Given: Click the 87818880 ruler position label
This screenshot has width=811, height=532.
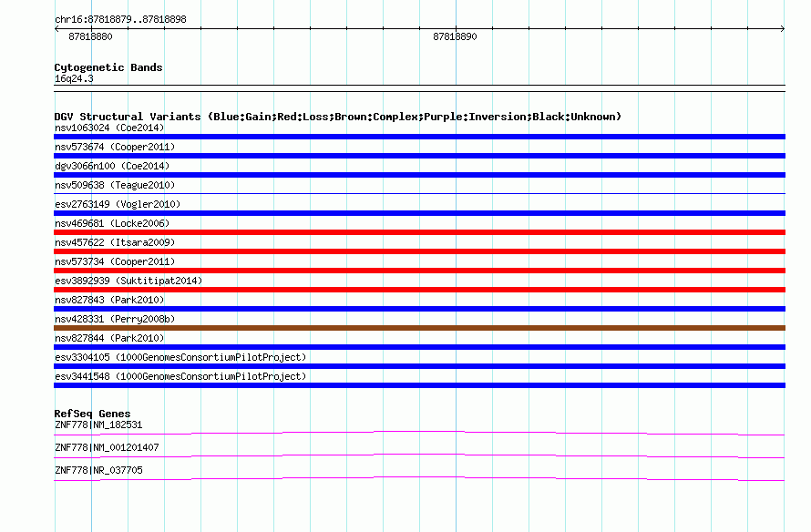Looking at the screenshot, I should coord(90,36).
